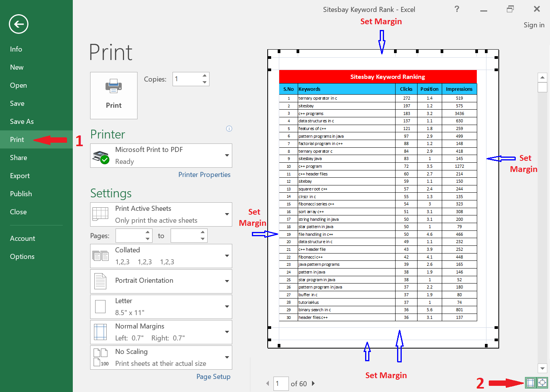Click the Position column header in preview
The image size is (550, 392).
(x=429, y=89)
